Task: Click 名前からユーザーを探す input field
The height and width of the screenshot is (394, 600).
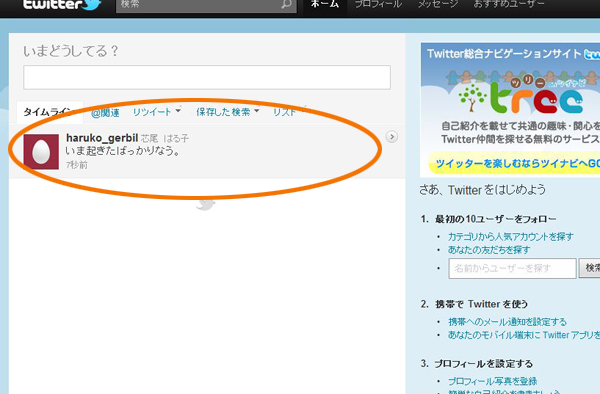Action: pyautogui.click(x=512, y=269)
